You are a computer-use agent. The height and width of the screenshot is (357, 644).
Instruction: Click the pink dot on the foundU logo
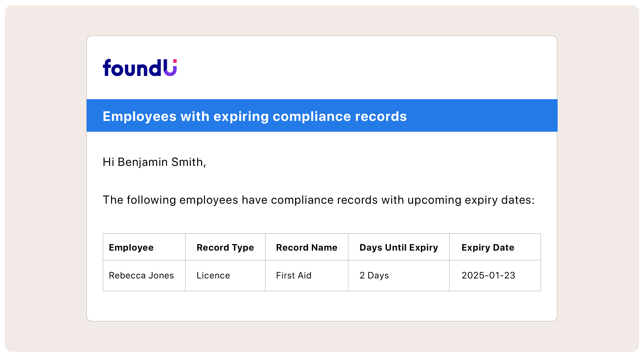(175, 61)
